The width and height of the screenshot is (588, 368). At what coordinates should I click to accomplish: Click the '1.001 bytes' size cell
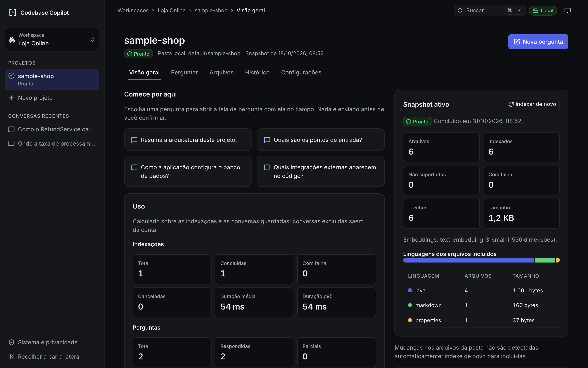point(528,290)
